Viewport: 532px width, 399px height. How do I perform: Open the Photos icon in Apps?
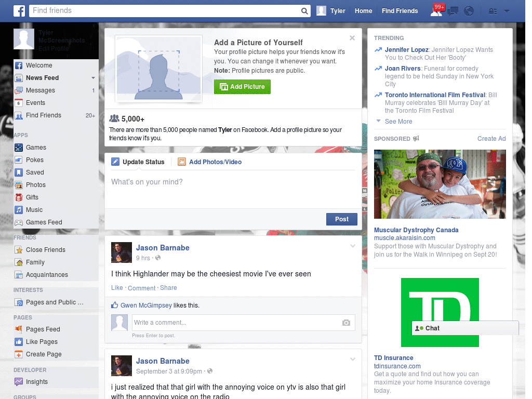[19, 185]
